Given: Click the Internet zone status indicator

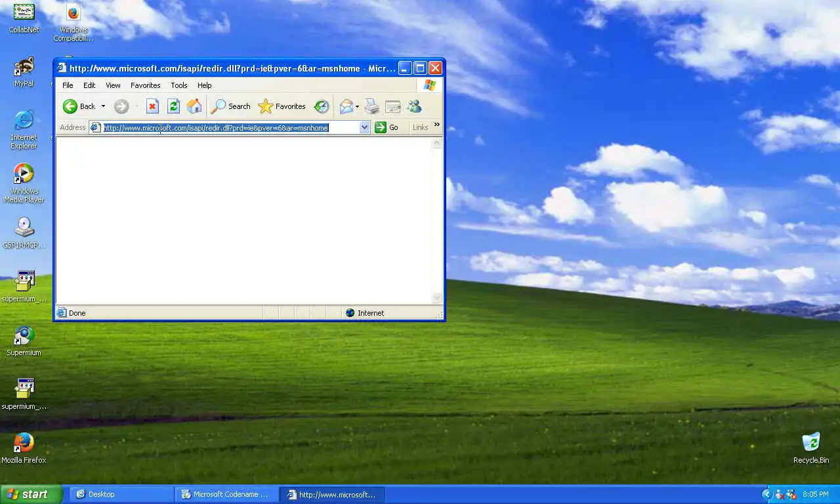Looking at the screenshot, I should 365,313.
